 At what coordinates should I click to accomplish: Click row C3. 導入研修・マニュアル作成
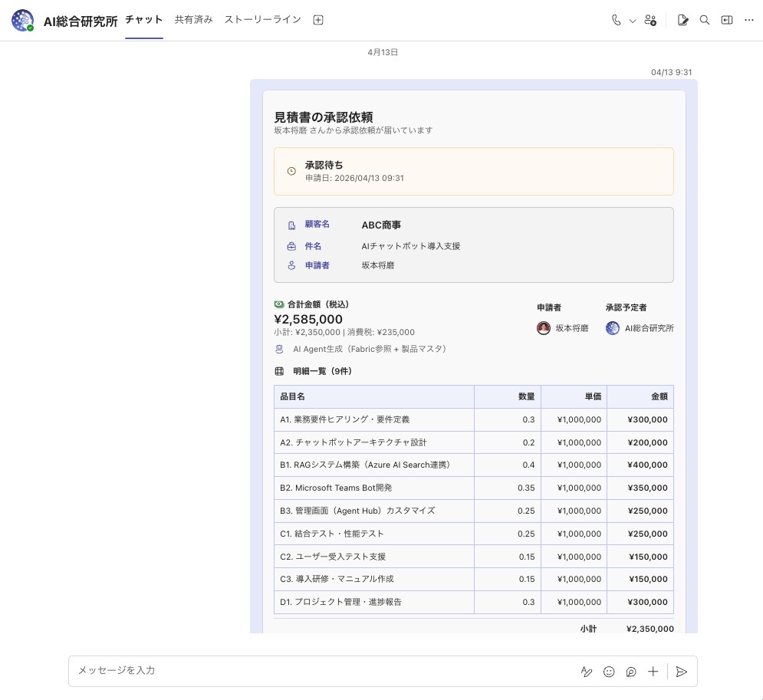tap(473, 580)
